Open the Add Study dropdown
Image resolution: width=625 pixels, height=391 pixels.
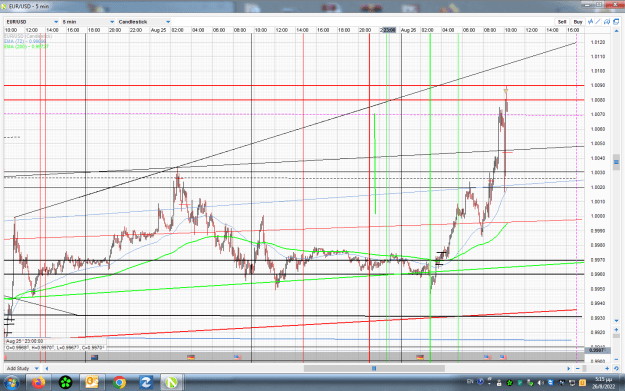click(23, 368)
